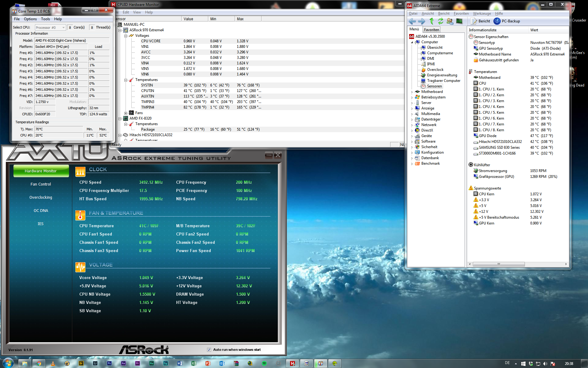Click the green up-arrow icon in AIDA64
588x368 pixels.
(432, 21)
